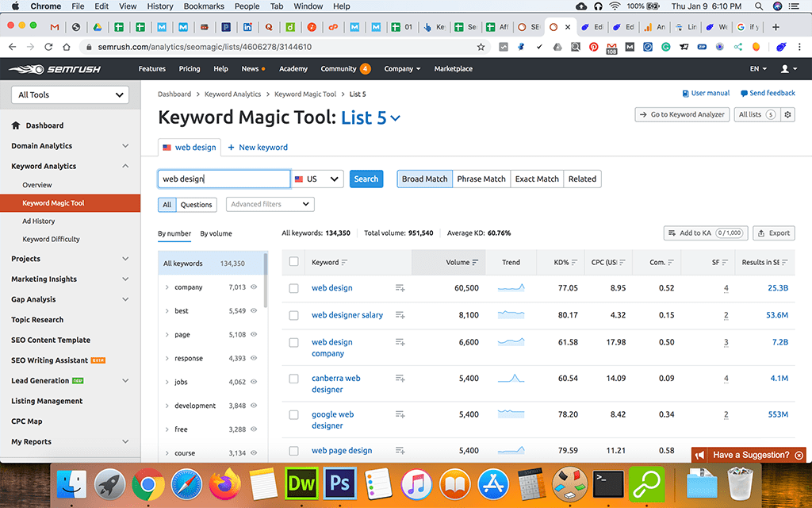Image resolution: width=812 pixels, height=508 pixels.
Task: Check the web design company checkbox
Action: (x=293, y=342)
